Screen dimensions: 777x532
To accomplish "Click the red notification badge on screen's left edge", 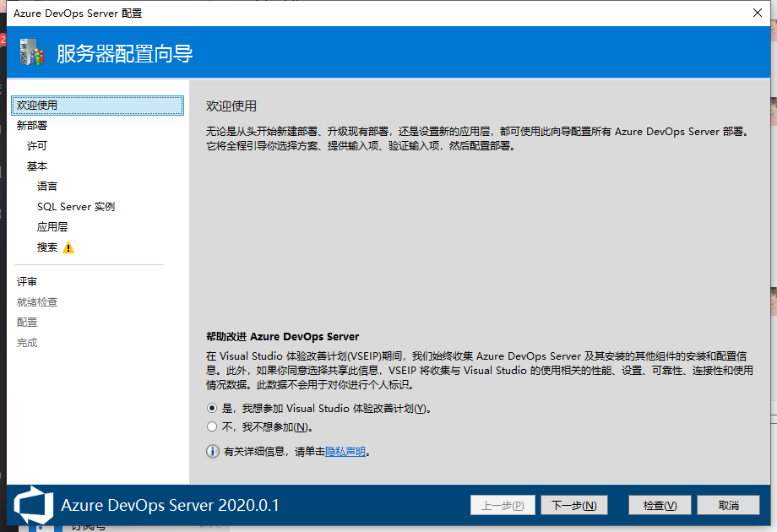I will tap(3, 39).
